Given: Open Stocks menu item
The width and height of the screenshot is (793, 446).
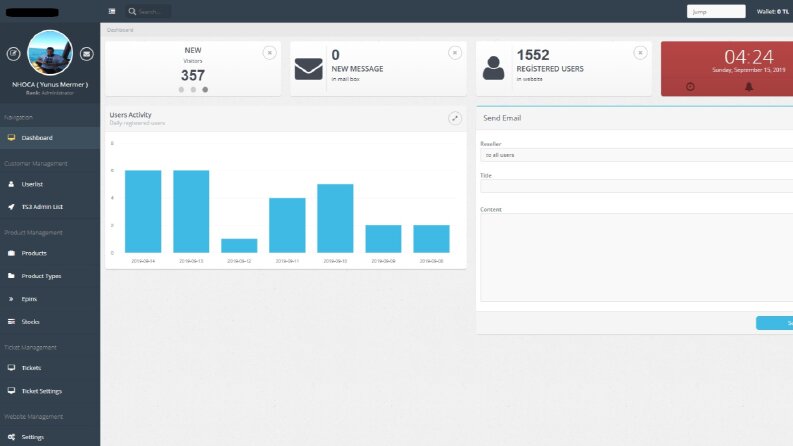Looking at the screenshot, I should click(50, 322).
